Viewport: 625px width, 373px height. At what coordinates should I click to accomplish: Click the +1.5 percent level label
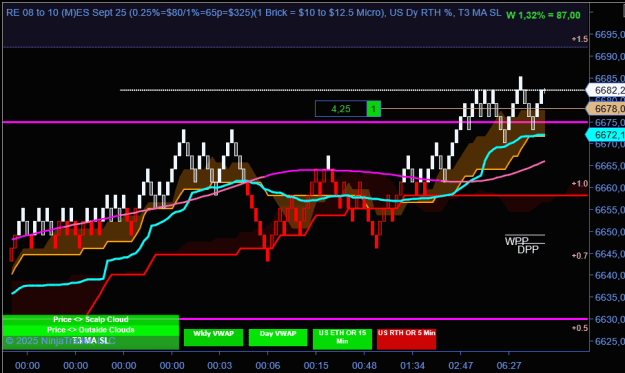[580, 39]
